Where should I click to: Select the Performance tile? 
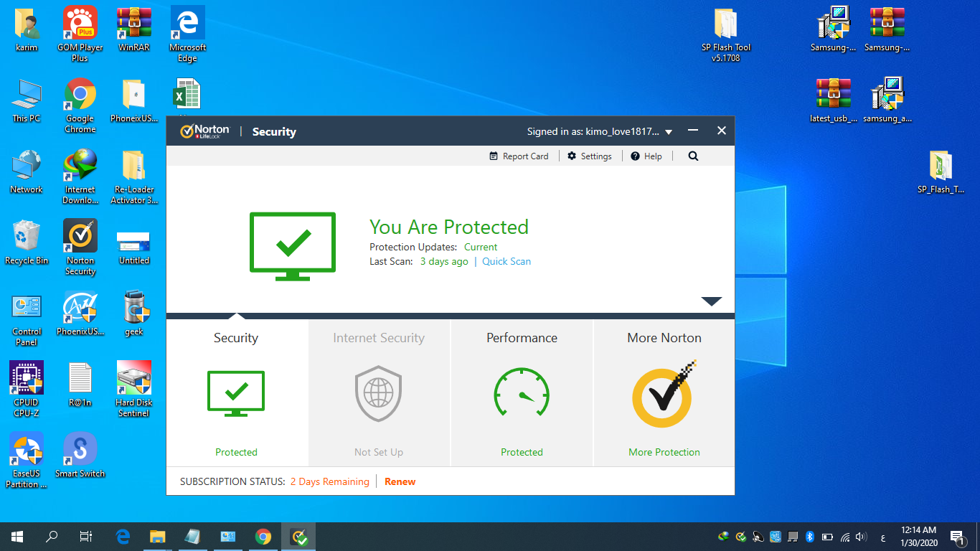point(522,393)
